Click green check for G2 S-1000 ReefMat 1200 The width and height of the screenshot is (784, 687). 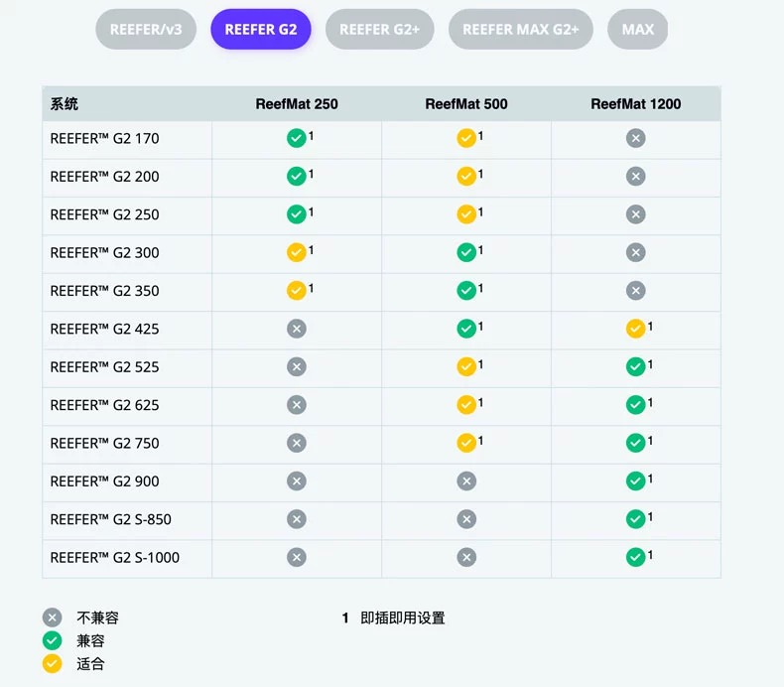click(636, 558)
